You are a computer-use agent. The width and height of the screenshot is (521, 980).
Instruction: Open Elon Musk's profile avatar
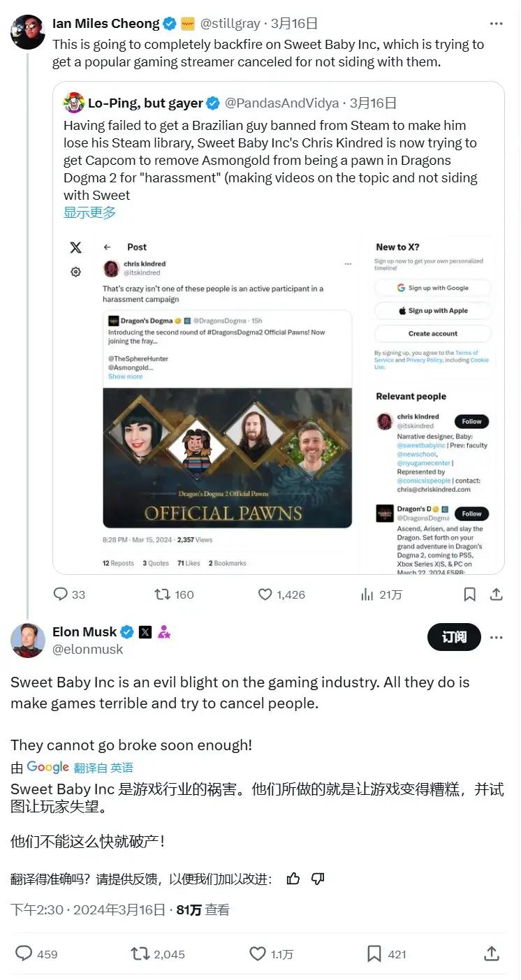pyautogui.click(x=27, y=640)
